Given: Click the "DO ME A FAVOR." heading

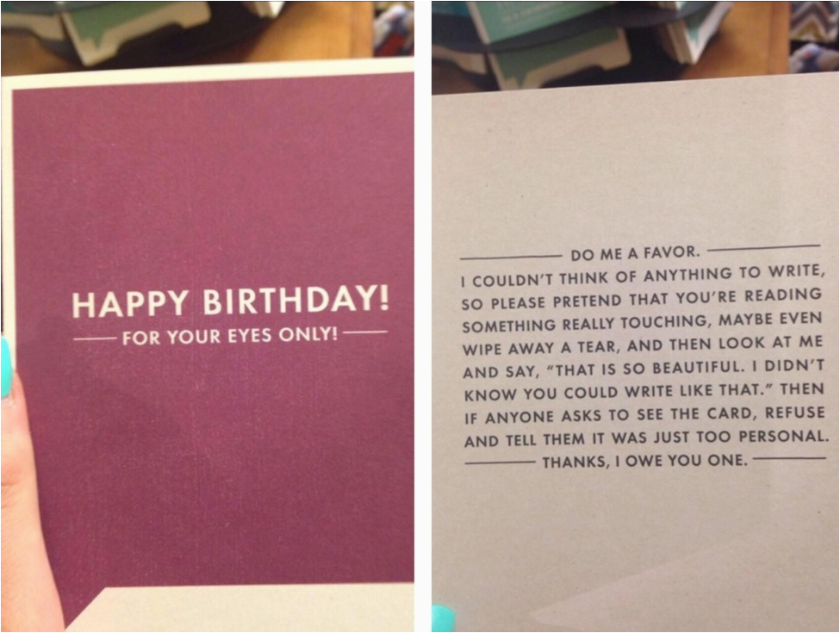Looking at the screenshot, I should coord(635,253).
